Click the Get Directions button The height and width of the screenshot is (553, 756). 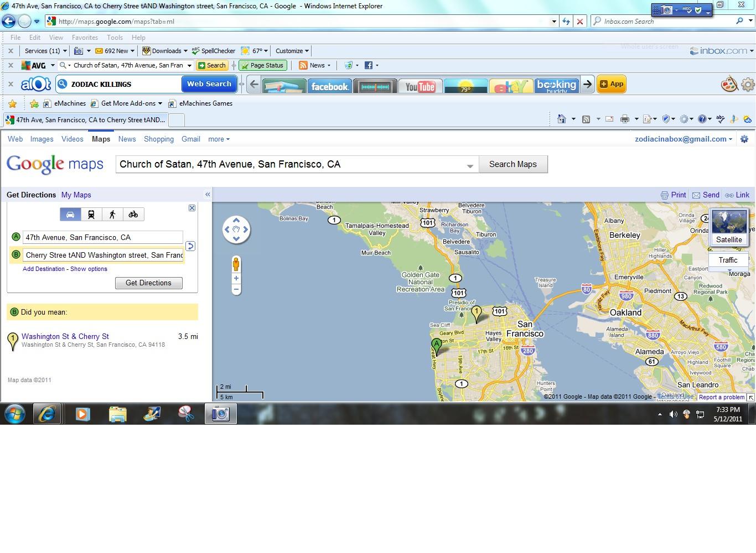point(148,283)
